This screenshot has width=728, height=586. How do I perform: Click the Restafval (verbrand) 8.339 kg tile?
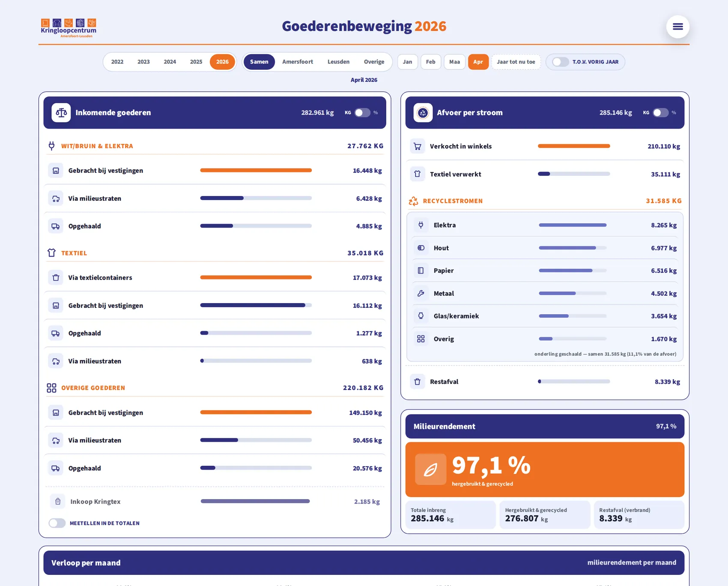[639, 515]
